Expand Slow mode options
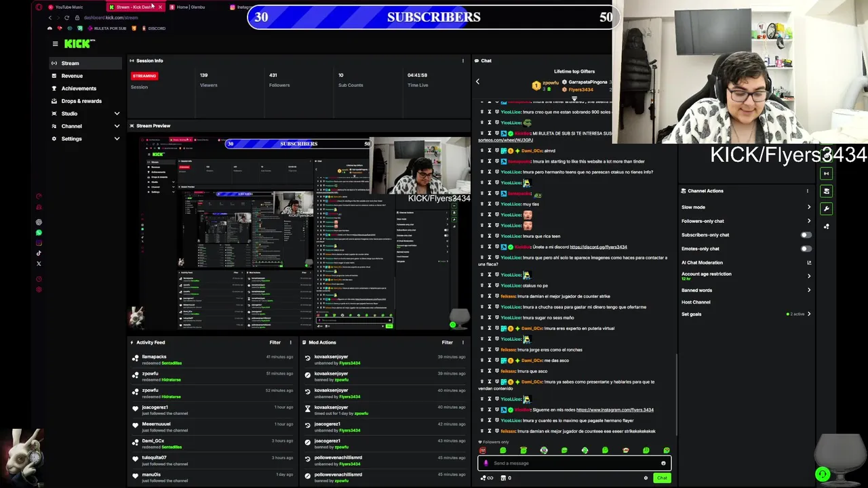Screen dimensions: 868x488 click(809, 207)
